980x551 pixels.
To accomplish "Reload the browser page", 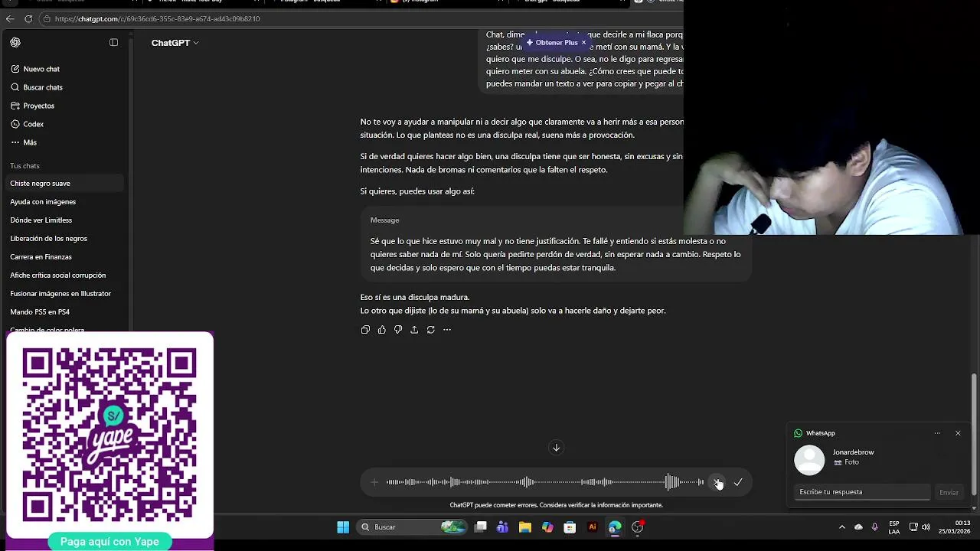I will pos(28,18).
